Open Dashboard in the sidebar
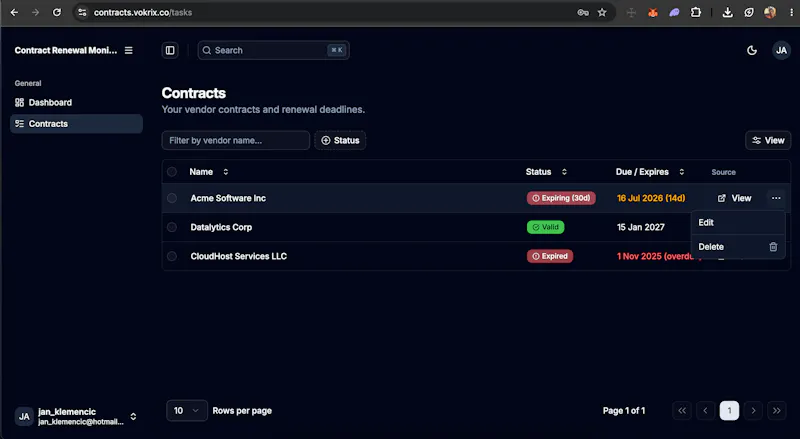The image size is (800, 439). (x=76, y=103)
